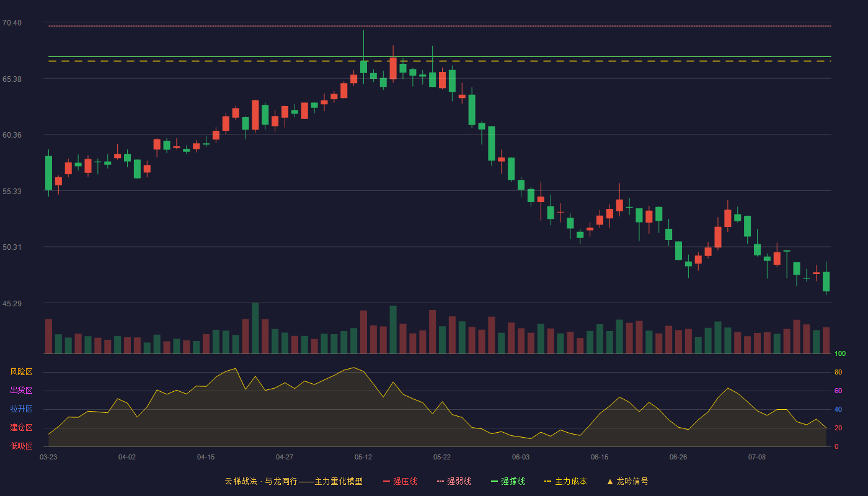868x496 pixels.
Task: Click the tallest green volume bar
Action: point(255,328)
